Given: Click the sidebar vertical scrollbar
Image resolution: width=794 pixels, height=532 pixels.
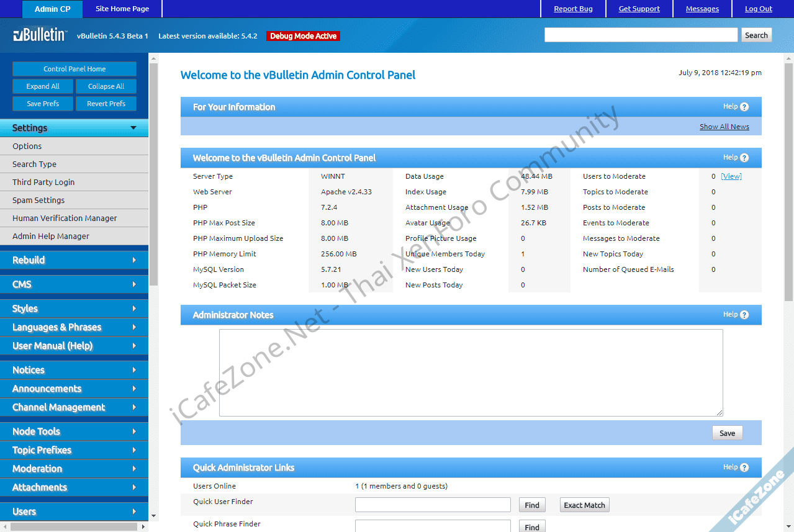Looking at the screenshot, I should 153,186.
